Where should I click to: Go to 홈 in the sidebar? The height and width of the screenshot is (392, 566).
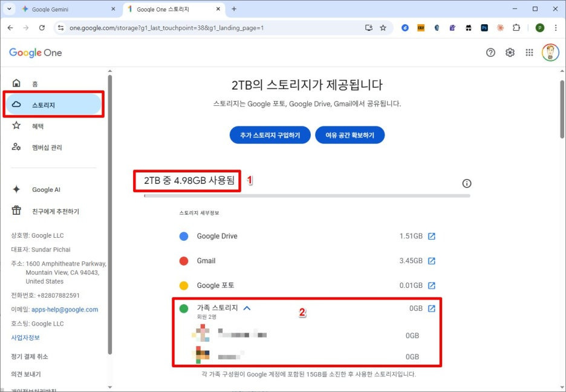coord(53,83)
